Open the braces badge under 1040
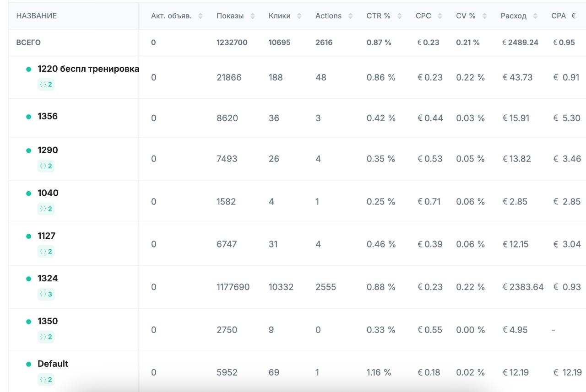This screenshot has height=392, width=586. 46,209
